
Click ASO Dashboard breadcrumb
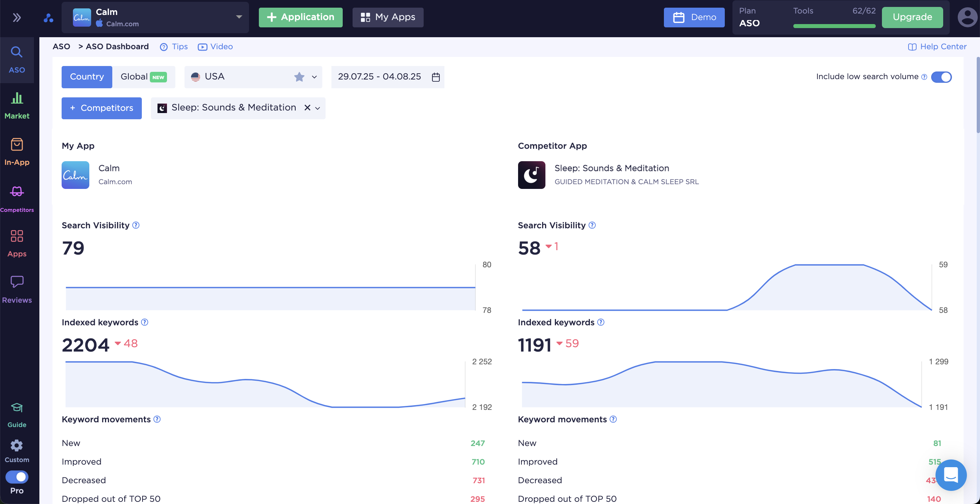point(117,47)
